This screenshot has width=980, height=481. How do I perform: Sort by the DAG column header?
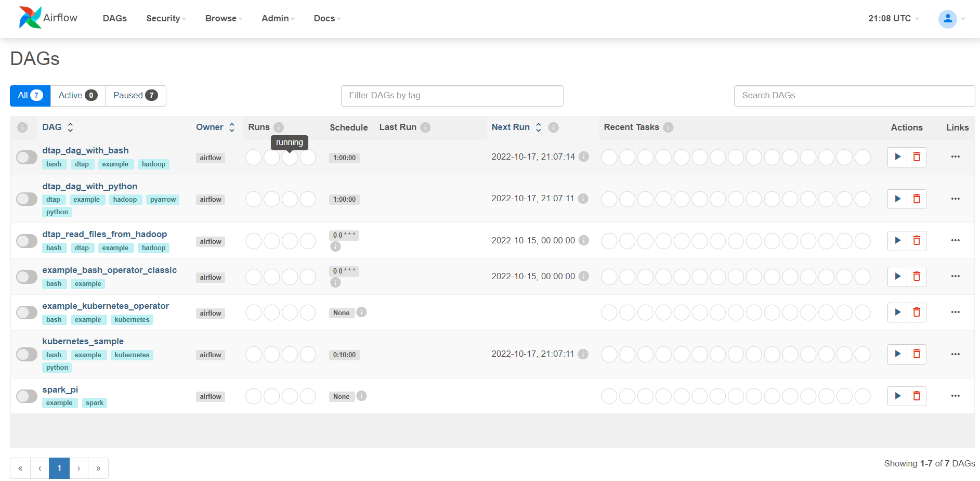tap(58, 127)
